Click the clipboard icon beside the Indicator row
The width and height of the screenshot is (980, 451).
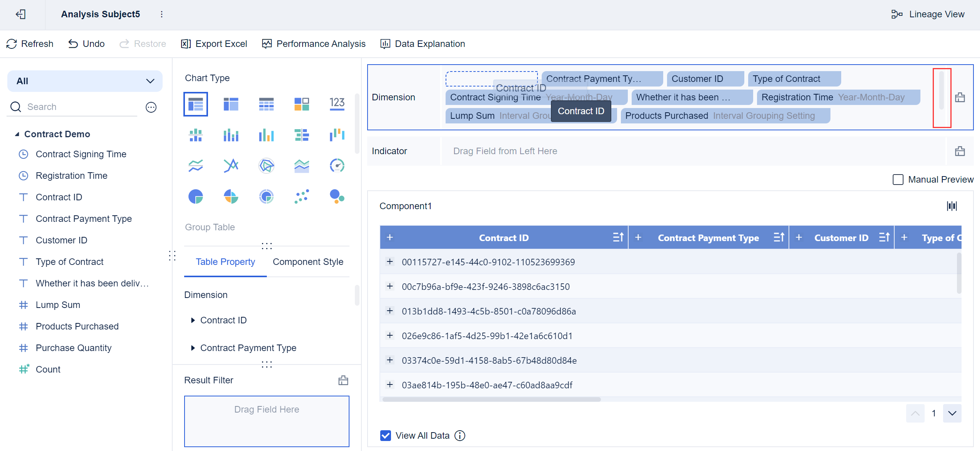[x=960, y=151]
